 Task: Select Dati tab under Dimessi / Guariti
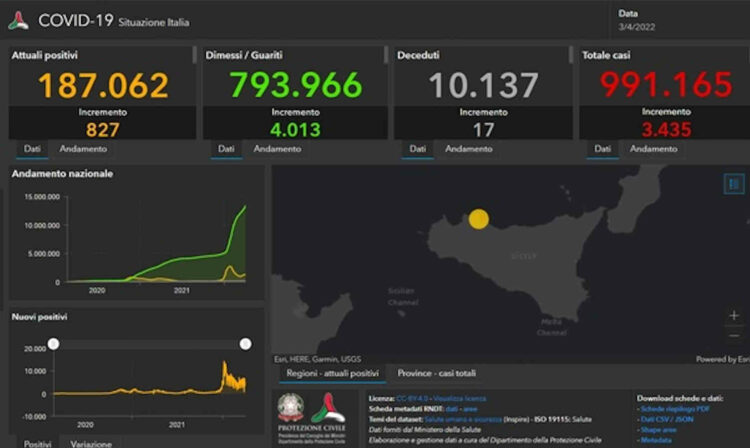click(x=226, y=149)
